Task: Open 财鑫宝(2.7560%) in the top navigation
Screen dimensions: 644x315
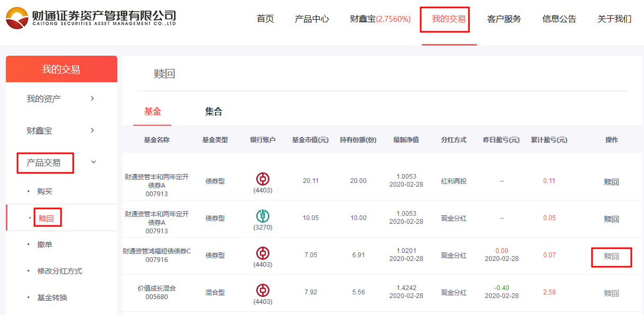Action: (x=380, y=19)
